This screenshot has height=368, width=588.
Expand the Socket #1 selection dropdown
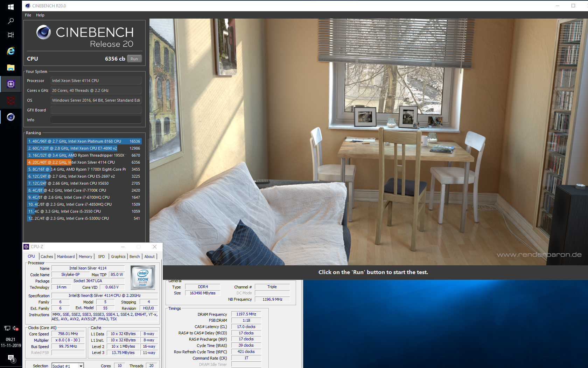pyautogui.click(x=81, y=366)
